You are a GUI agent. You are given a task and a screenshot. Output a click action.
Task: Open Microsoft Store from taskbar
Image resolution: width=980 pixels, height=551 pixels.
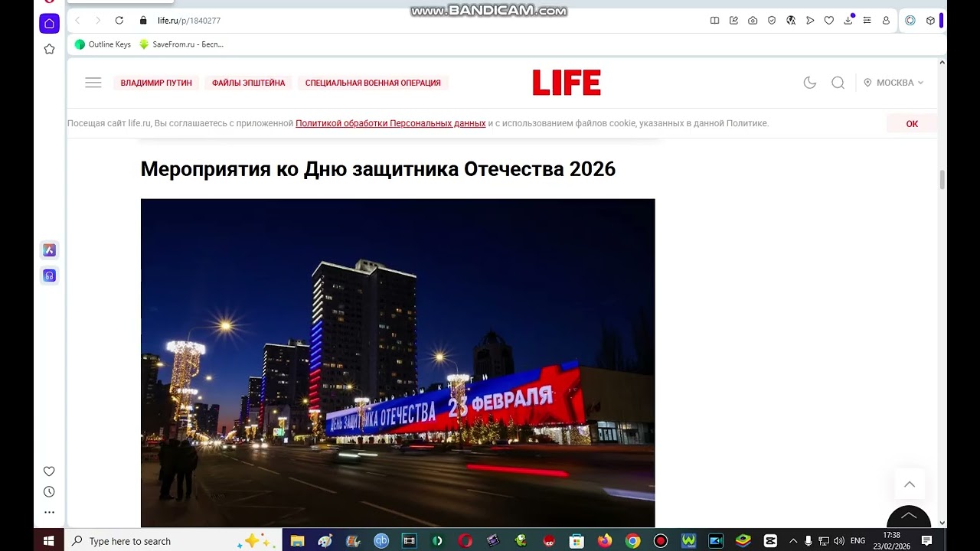coord(577,540)
